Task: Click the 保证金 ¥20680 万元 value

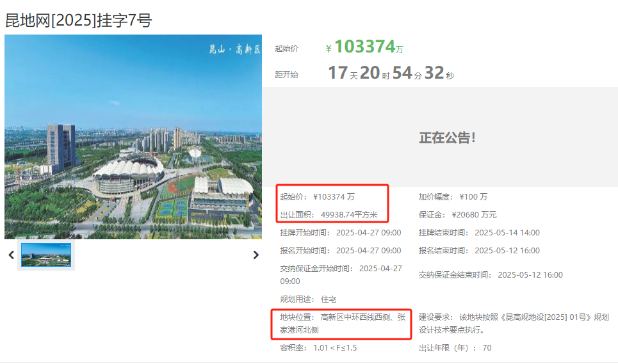Action: point(474,215)
